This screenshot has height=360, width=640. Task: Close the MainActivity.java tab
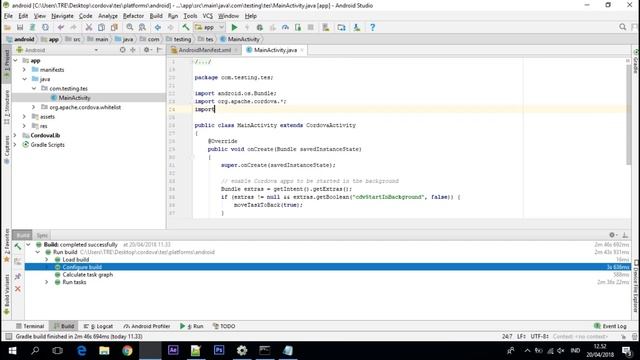[x=302, y=50]
